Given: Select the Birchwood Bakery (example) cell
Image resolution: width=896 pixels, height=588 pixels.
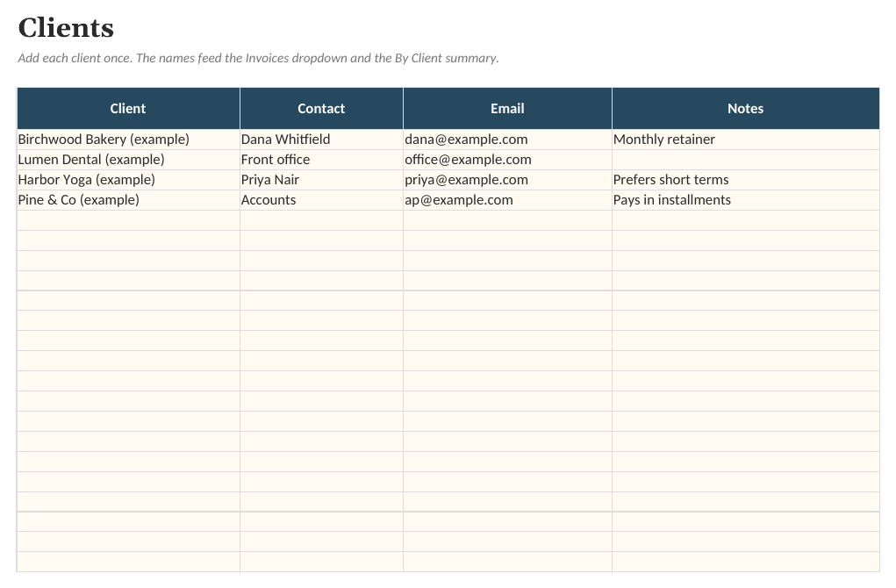Looking at the screenshot, I should 129,140.
